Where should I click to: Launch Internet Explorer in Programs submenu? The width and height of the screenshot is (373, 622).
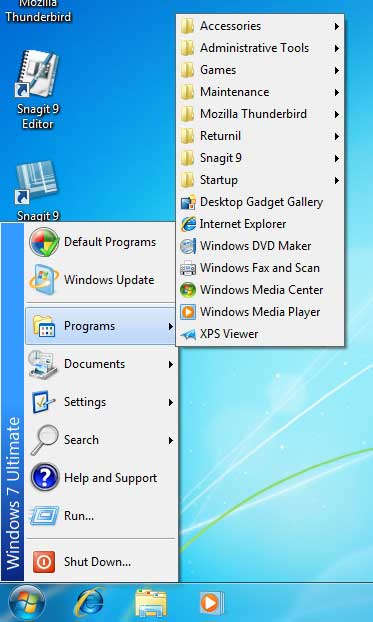point(260,224)
